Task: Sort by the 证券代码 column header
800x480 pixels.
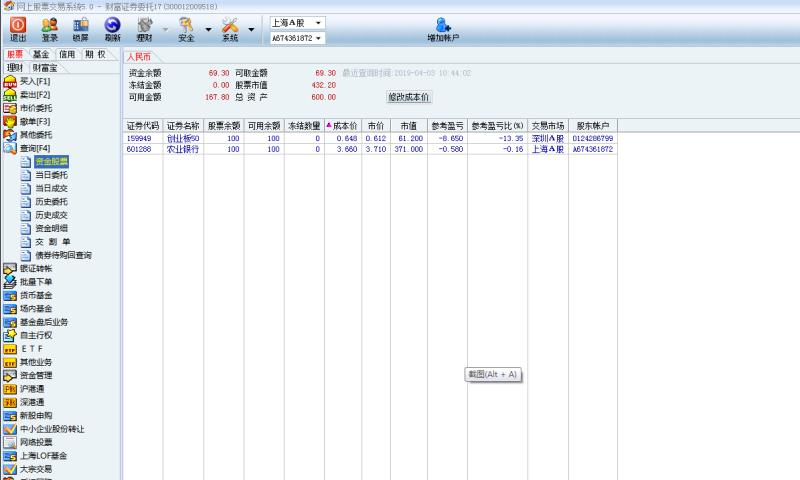Action: (x=143, y=125)
